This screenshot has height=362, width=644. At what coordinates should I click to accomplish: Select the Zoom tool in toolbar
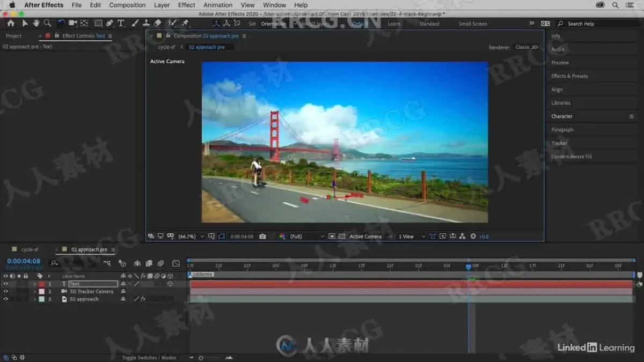[47, 23]
